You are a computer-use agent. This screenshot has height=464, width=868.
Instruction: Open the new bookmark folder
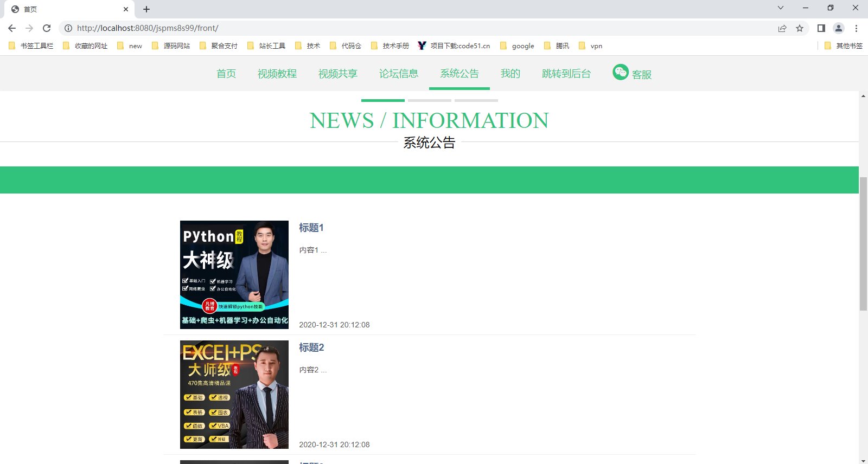[x=129, y=46]
